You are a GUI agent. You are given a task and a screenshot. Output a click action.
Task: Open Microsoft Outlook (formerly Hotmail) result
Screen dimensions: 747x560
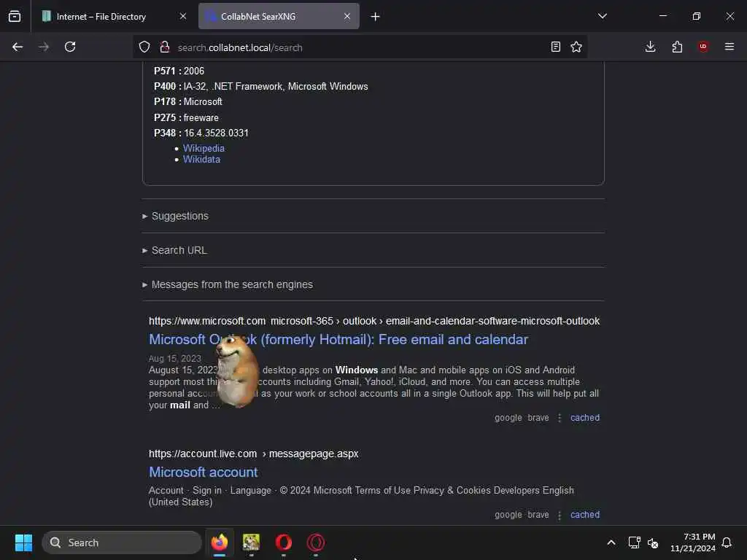tap(338, 340)
